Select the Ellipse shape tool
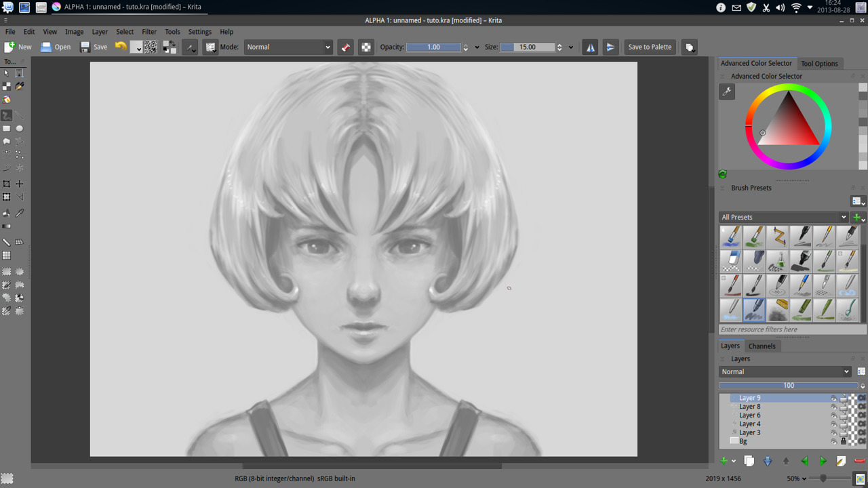 (20, 128)
